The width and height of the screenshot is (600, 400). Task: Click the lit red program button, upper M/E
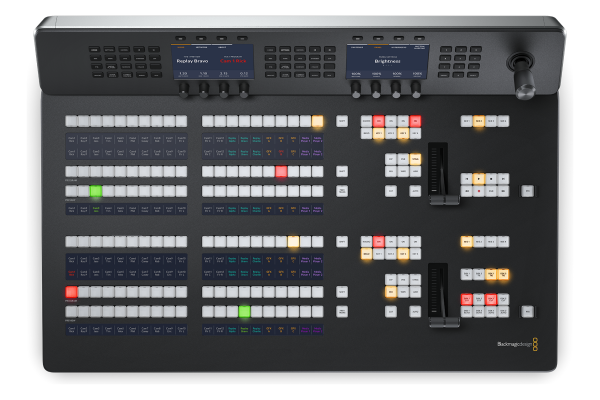point(281,171)
